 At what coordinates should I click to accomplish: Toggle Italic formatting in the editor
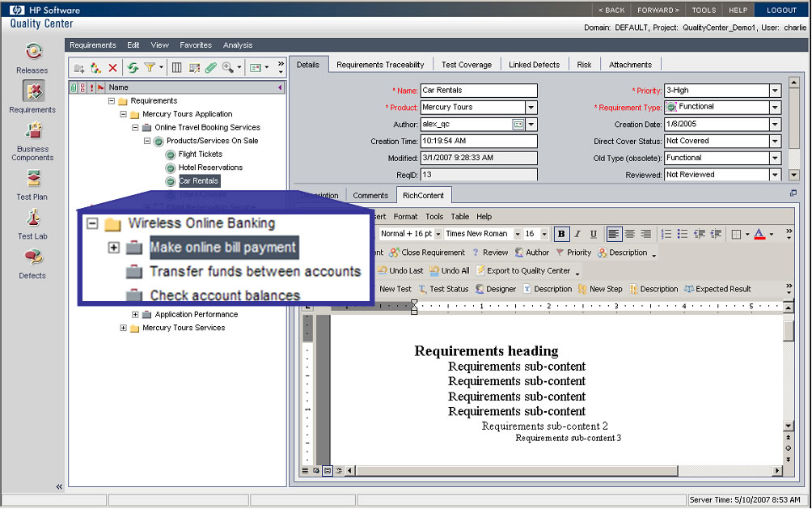tap(577, 235)
